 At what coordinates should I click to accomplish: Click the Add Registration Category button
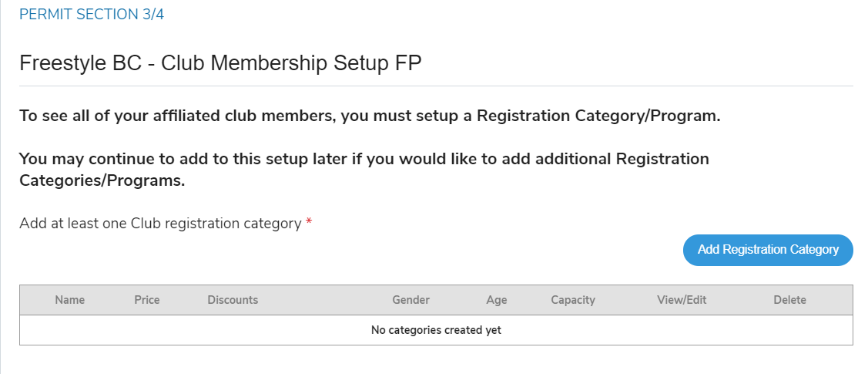click(x=768, y=250)
